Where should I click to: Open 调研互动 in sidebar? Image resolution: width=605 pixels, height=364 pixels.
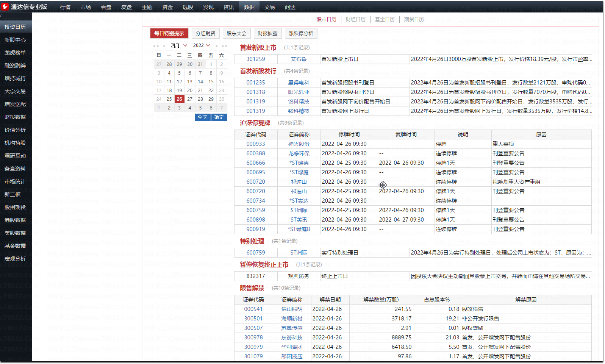16,156
